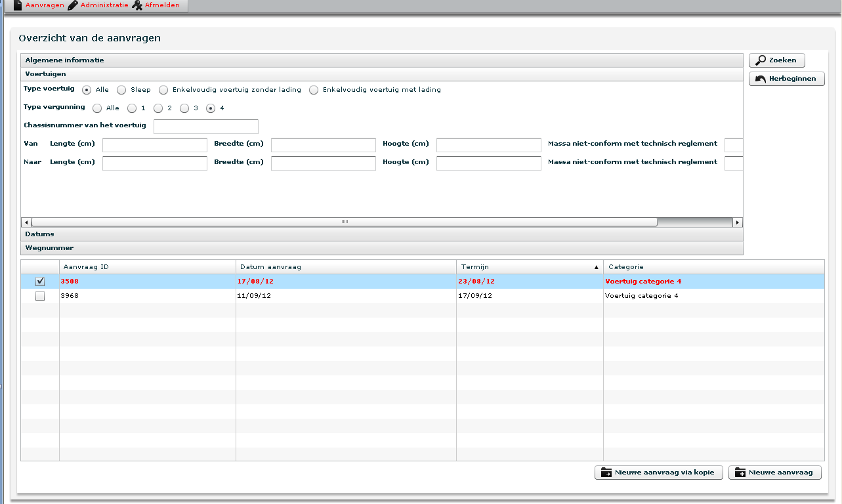Select Type vergunning 1
The image size is (842, 504).
(x=132, y=108)
